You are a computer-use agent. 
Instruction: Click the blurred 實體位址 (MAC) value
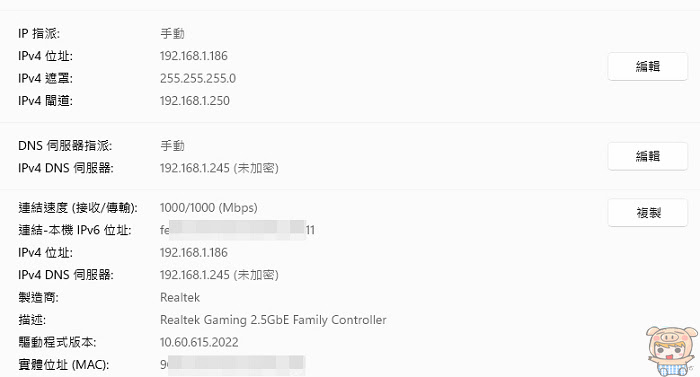tap(233, 364)
